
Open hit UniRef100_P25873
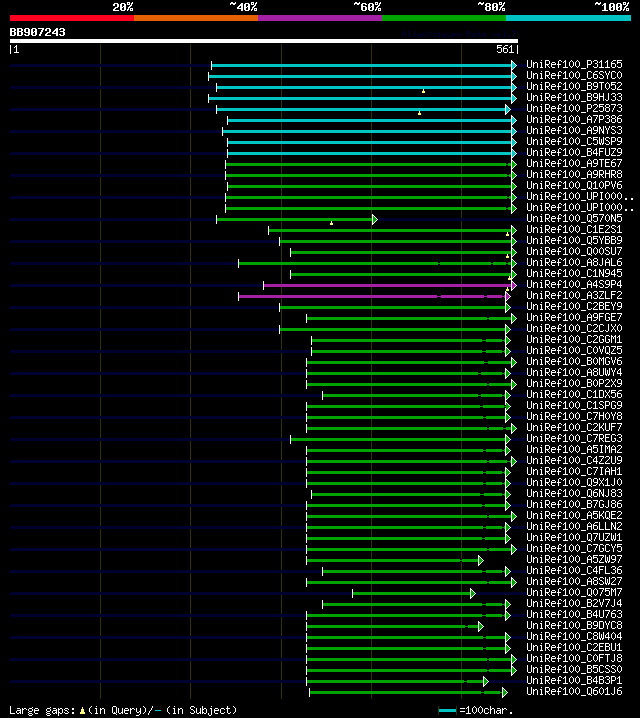(574, 109)
